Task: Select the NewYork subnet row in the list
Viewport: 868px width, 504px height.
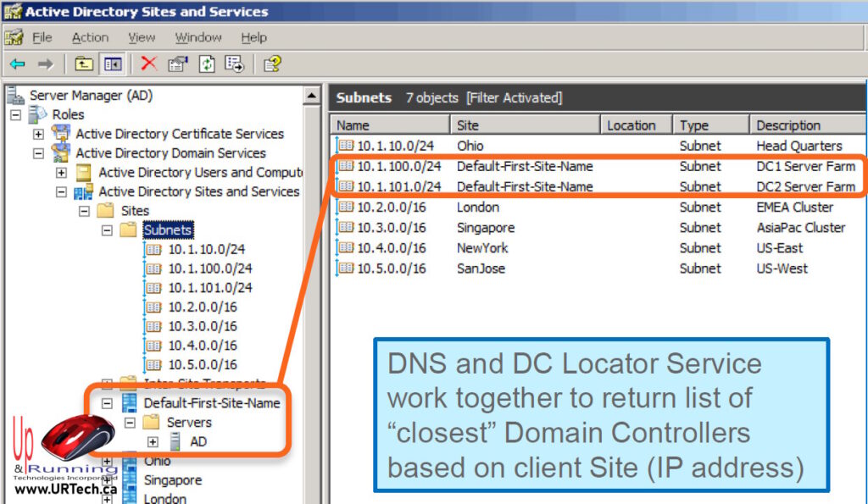Action: pos(482,248)
